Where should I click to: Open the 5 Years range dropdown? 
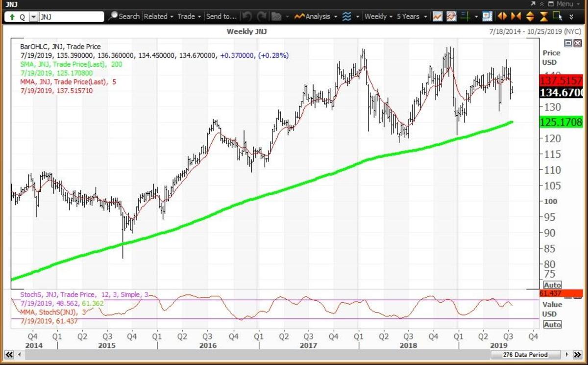411,16
